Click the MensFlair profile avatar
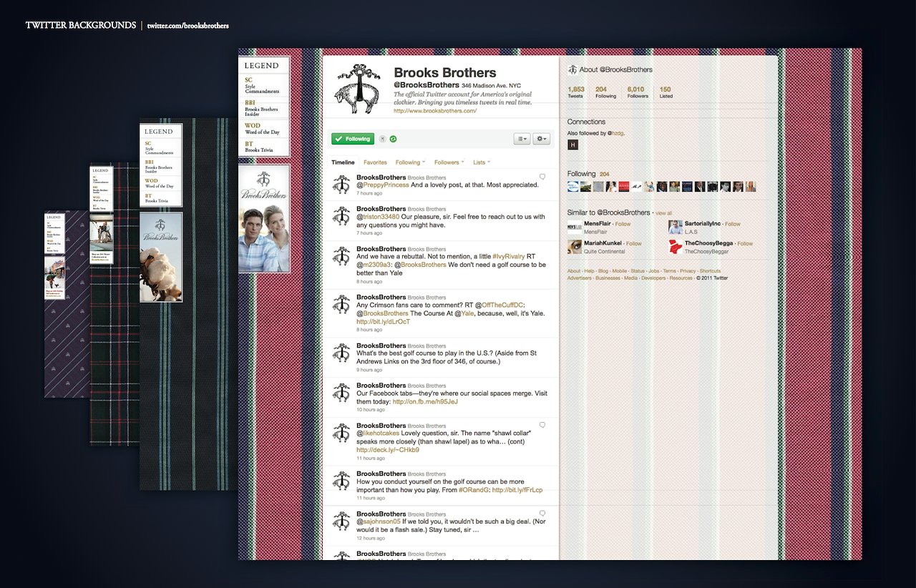916x588 pixels. [573, 227]
